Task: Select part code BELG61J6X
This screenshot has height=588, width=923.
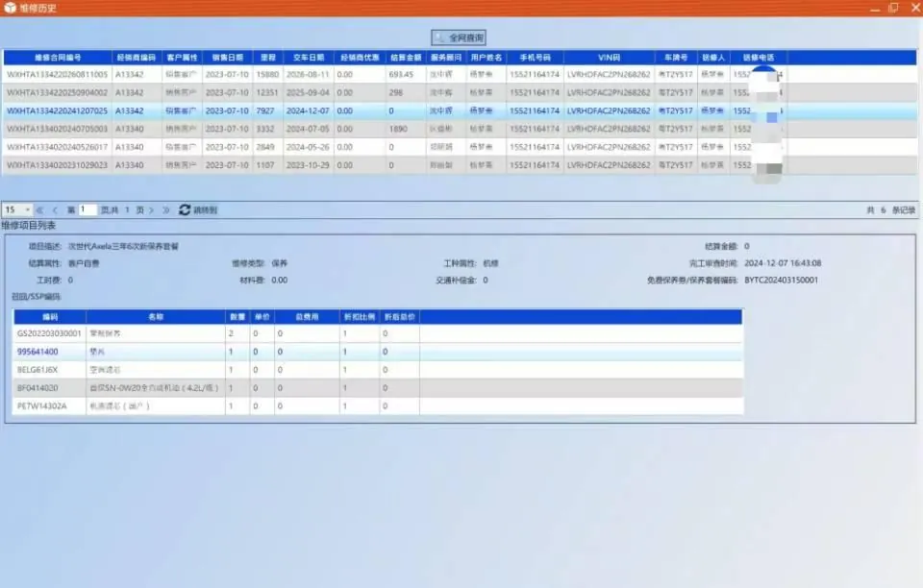Action: [x=37, y=370]
